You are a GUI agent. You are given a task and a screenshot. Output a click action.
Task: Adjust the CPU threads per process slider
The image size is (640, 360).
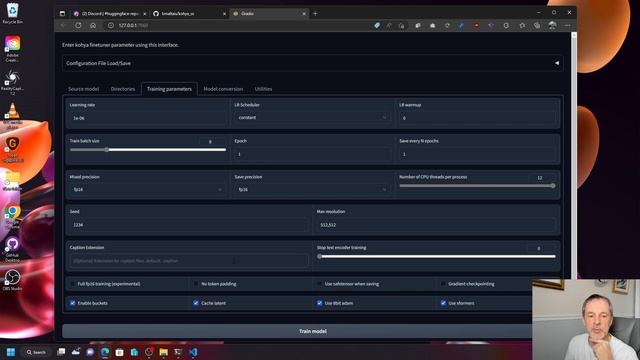tap(477, 186)
